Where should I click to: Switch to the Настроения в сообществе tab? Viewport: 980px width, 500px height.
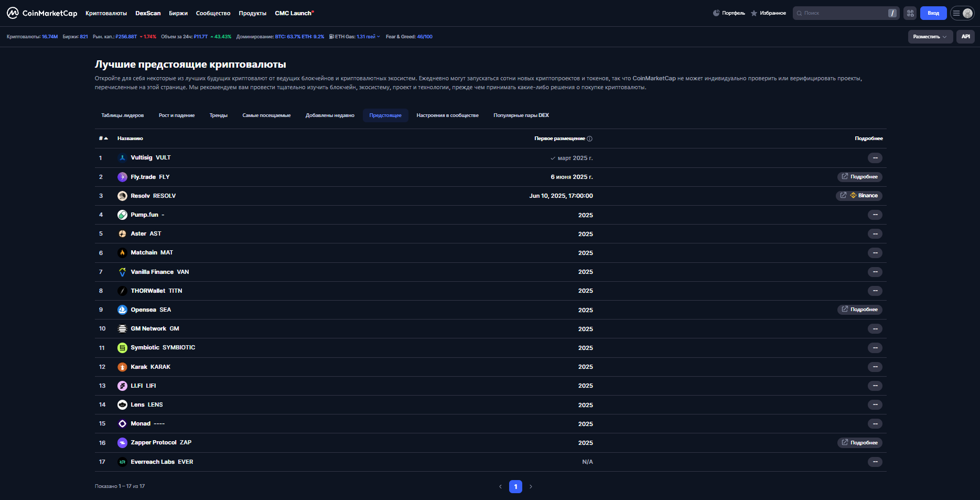pyautogui.click(x=447, y=115)
